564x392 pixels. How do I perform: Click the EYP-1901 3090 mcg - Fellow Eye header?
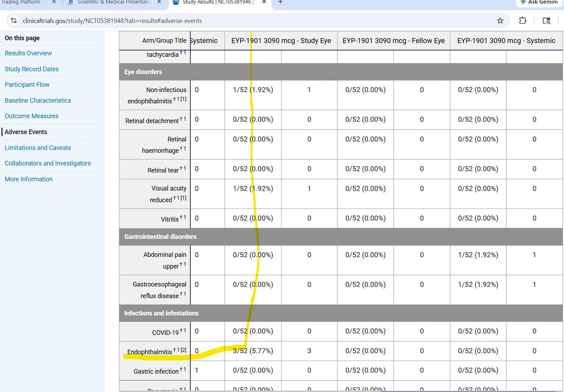(x=394, y=41)
